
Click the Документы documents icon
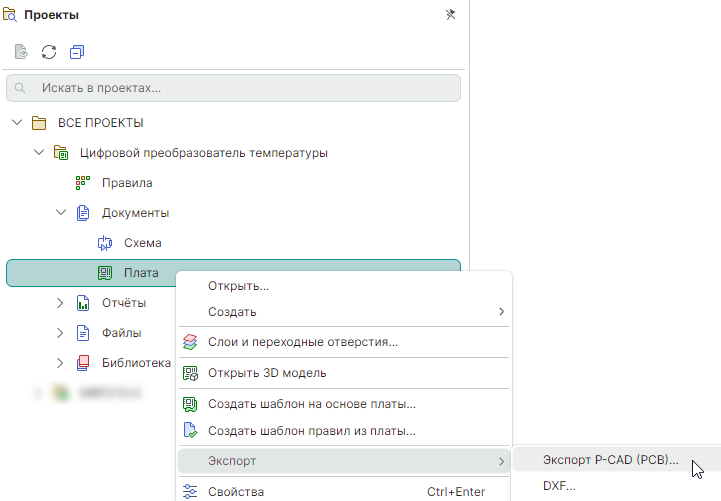[83, 213]
